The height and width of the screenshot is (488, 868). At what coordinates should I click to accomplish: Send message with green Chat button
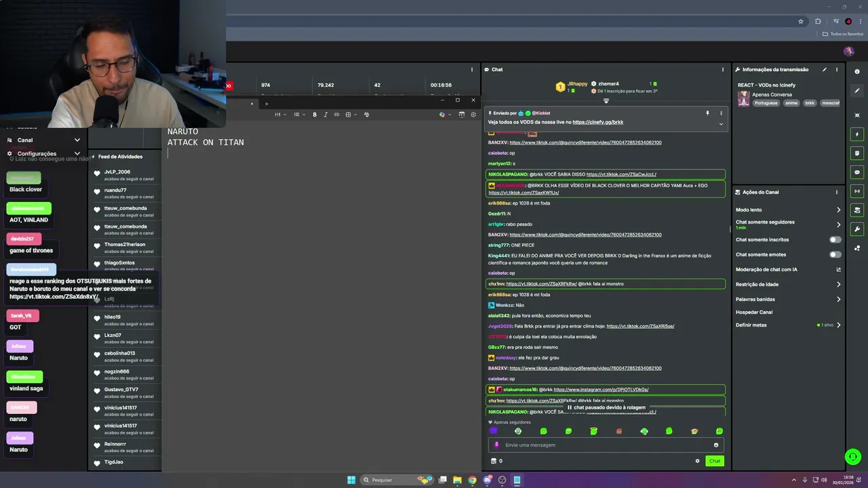715,461
